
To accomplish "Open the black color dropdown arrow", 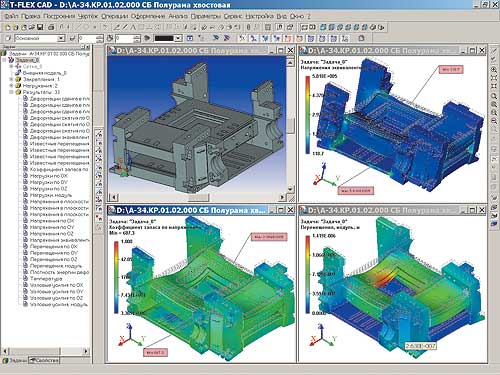I will (x=178, y=38).
